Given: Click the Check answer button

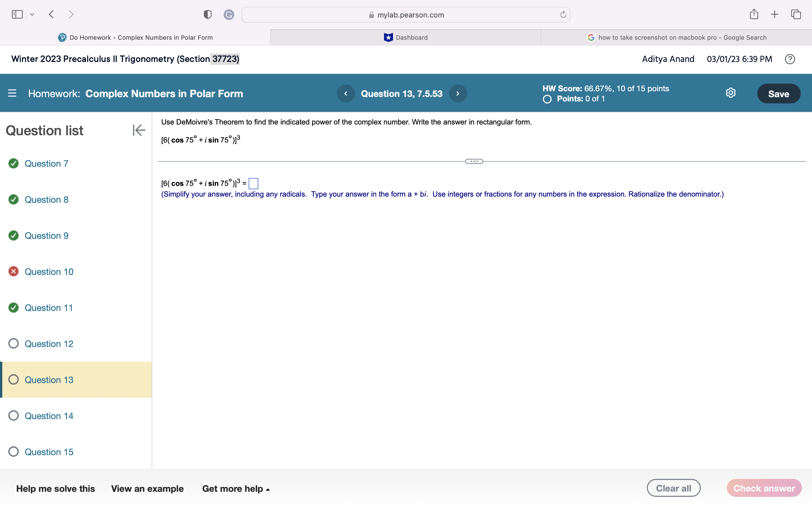Looking at the screenshot, I should (764, 488).
